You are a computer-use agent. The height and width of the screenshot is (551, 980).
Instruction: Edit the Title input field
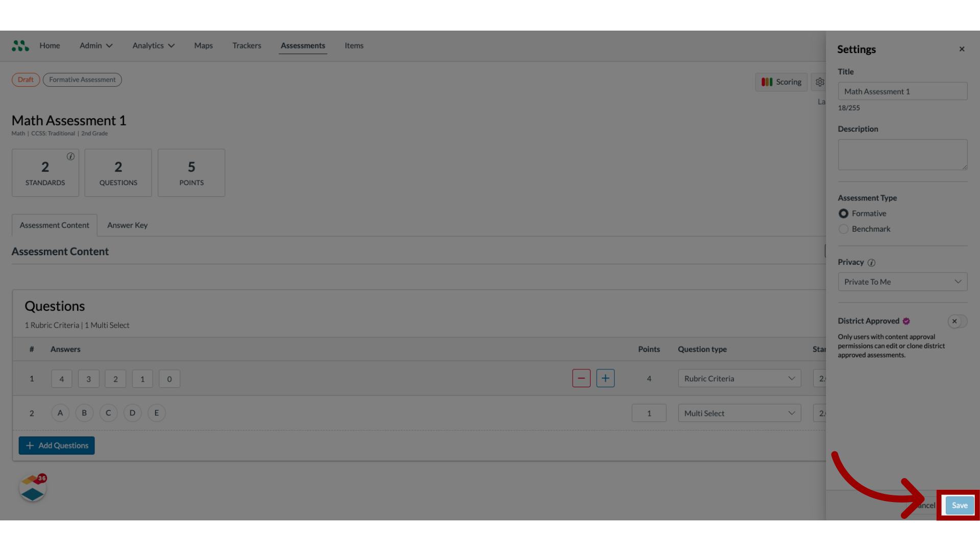tap(902, 91)
